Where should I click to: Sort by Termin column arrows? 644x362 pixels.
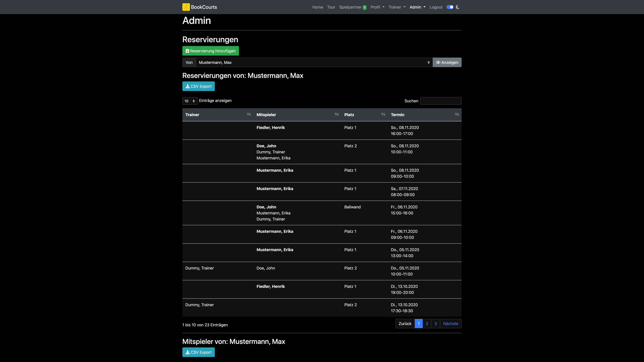[x=457, y=114]
